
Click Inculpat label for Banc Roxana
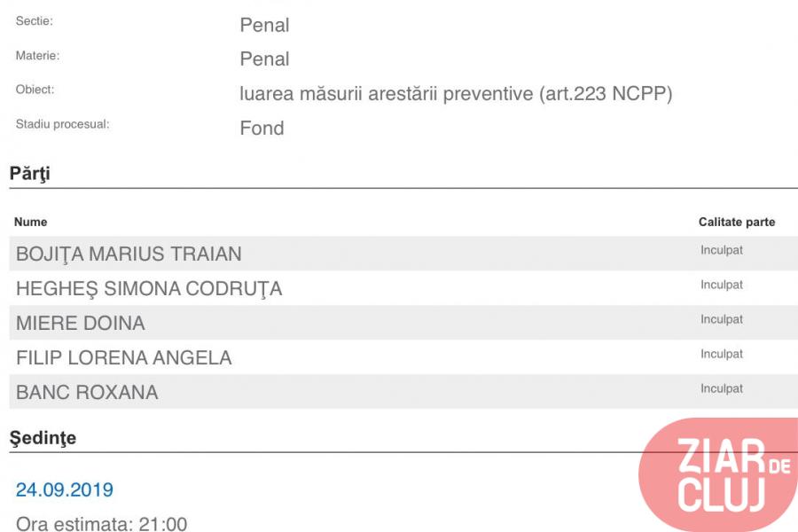point(721,388)
